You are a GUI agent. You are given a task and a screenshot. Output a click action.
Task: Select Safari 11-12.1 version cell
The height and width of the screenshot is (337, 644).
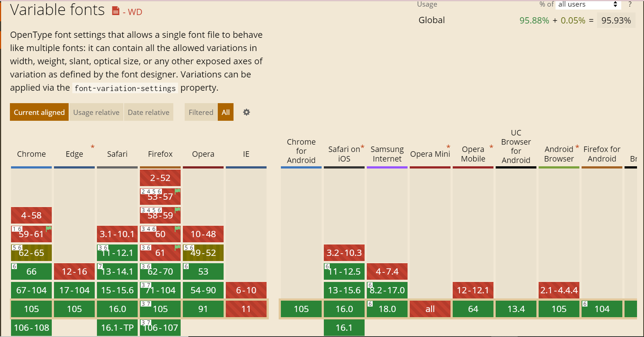tap(117, 253)
